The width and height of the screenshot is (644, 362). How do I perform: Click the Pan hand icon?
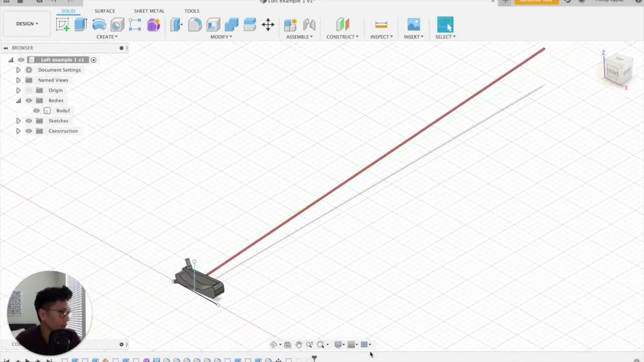click(x=298, y=344)
